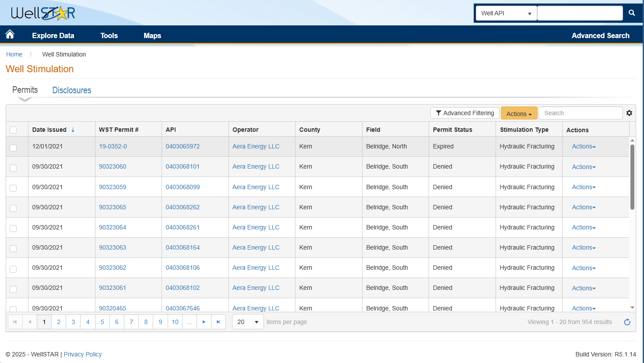Click the Advanced Filtering button
The height and width of the screenshot is (363, 644).
[x=465, y=113]
